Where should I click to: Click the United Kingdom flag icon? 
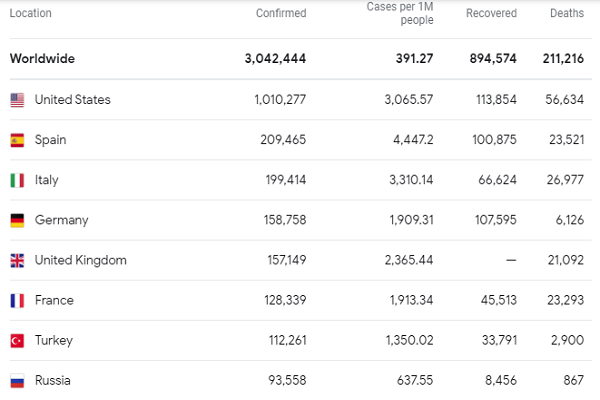(x=17, y=260)
